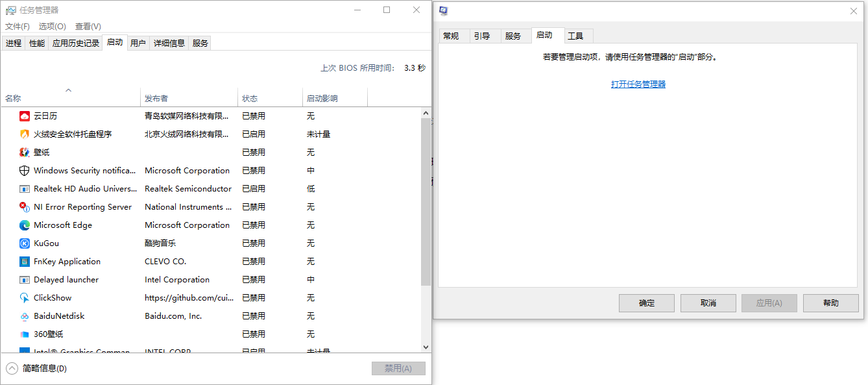Screen dimensions: 868x385
Task: Click the 简略信息(D) label
Action: (x=45, y=368)
